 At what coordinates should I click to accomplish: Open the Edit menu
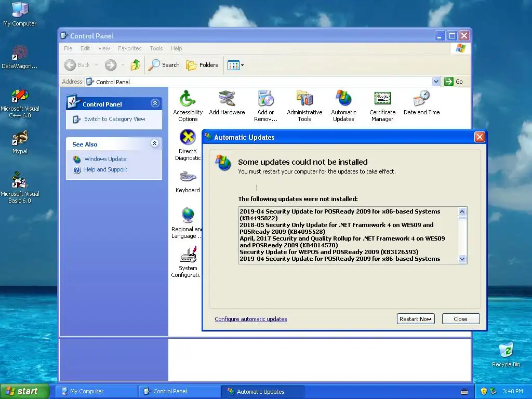coord(85,48)
